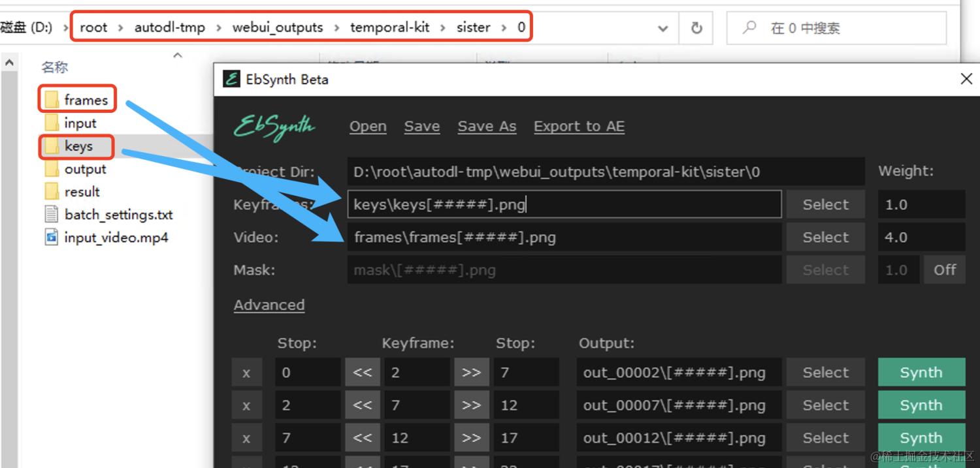Click the 名称 column header
Image resolution: width=980 pixels, height=468 pixels.
54,67
